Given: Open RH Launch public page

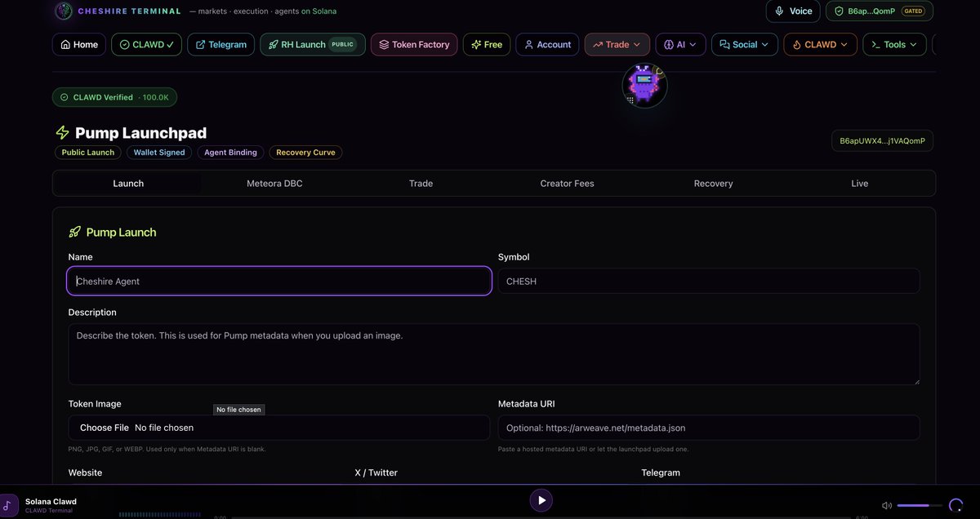Looking at the screenshot, I should [313, 45].
